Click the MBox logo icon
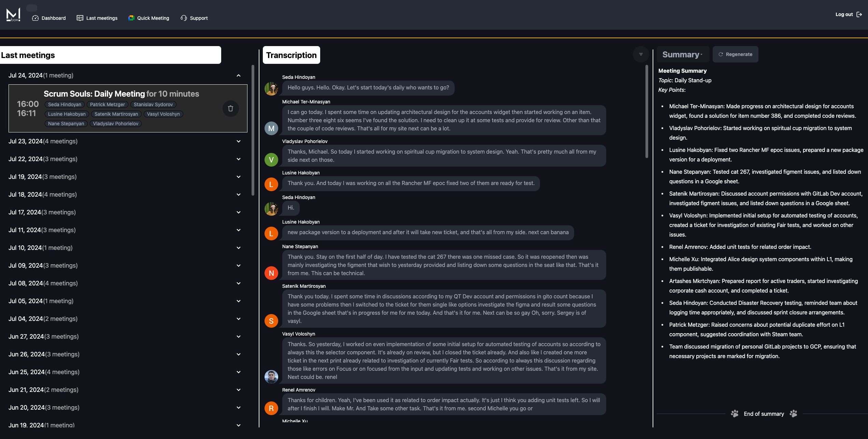 (13, 14)
